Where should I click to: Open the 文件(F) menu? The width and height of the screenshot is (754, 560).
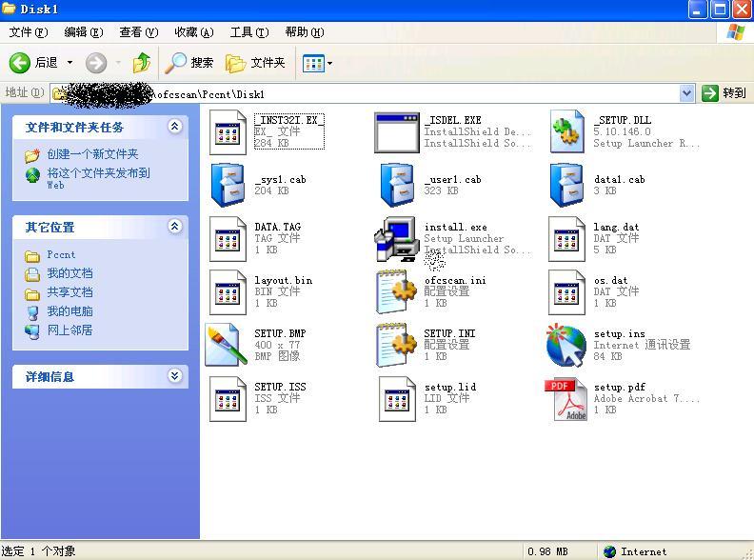(x=29, y=32)
